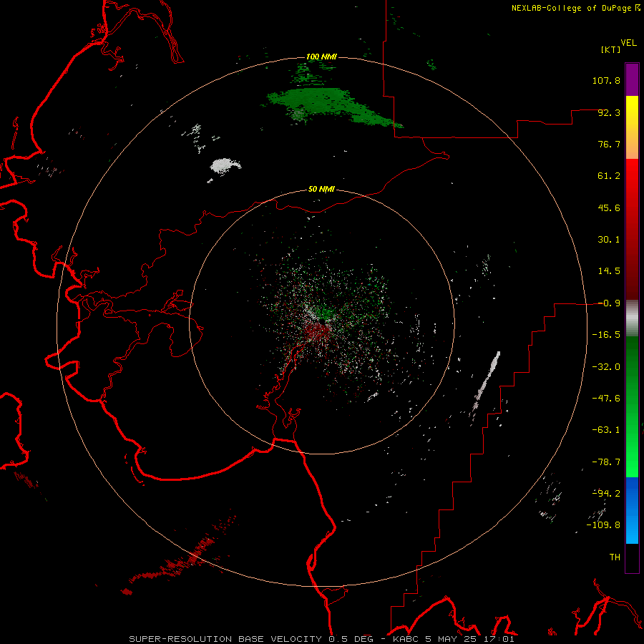Click the 107.8 legend value
This screenshot has height=644, width=644.
coord(606,80)
